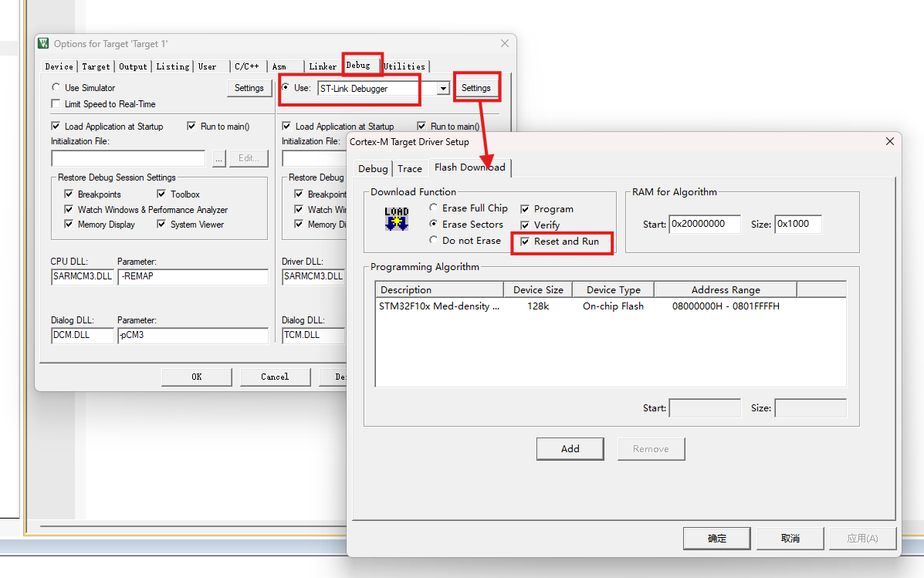Select the Erase Full Chip radio button
Image resolution: width=924 pixels, height=578 pixels.
coord(434,208)
